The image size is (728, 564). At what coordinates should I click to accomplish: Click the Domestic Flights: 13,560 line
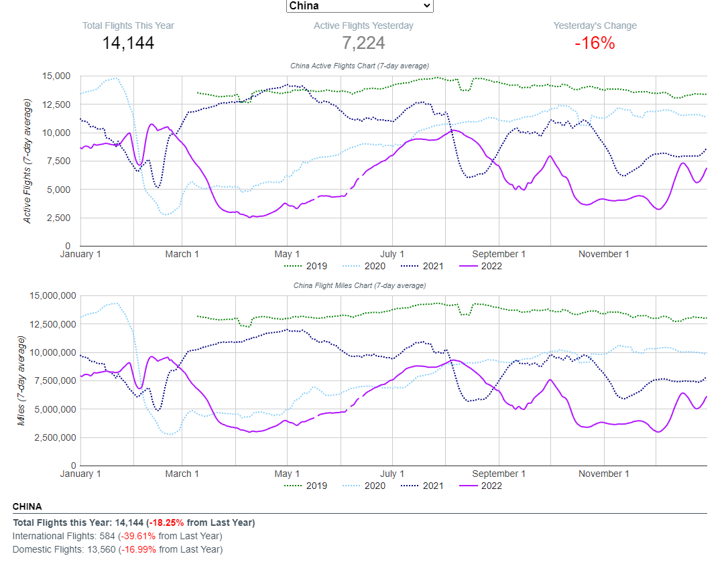tap(117, 550)
